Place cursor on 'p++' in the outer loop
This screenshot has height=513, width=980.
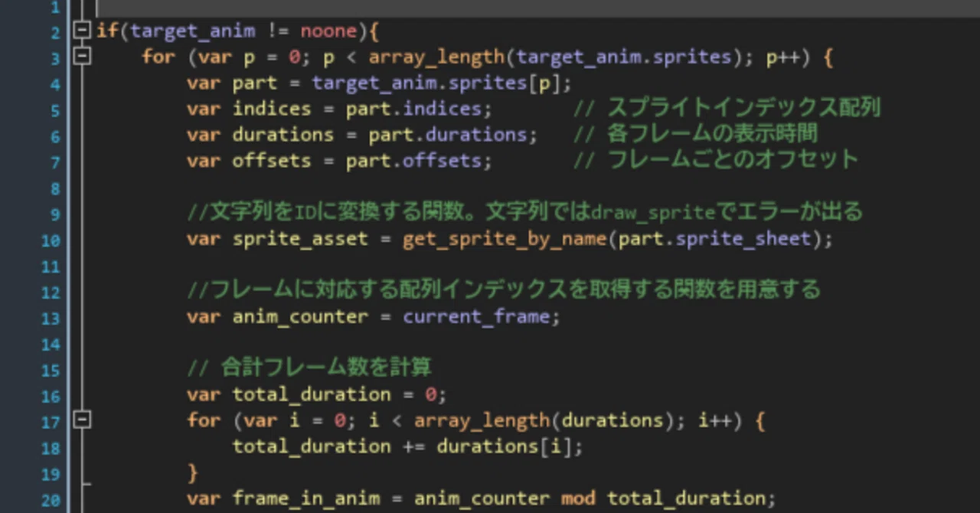click(783, 57)
